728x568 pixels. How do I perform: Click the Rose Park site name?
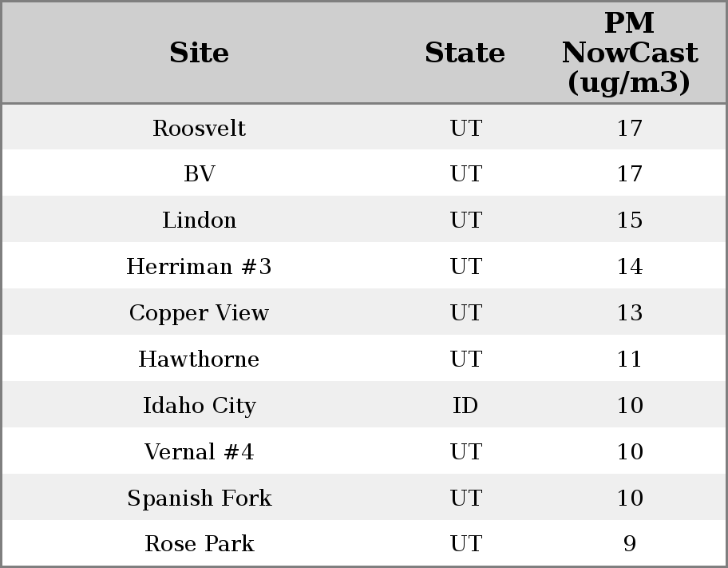click(x=199, y=544)
